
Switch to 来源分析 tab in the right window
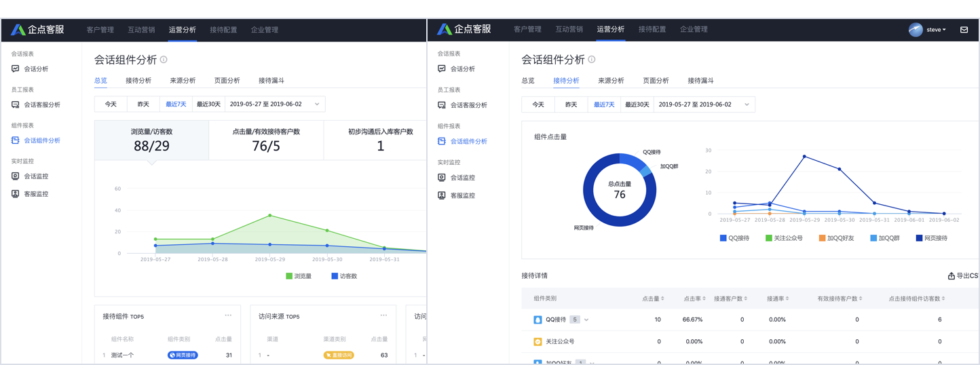(x=611, y=81)
